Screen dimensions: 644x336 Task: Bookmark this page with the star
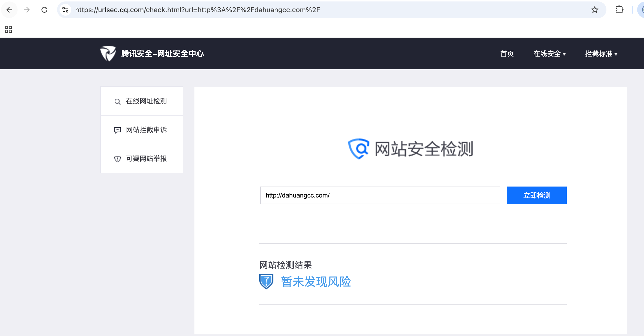point(594,10)
